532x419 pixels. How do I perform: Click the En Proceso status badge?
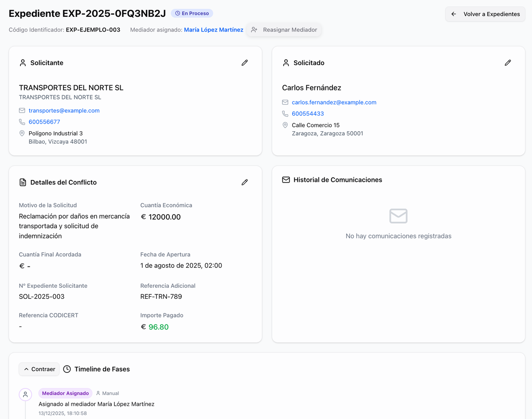click(192, 13)
